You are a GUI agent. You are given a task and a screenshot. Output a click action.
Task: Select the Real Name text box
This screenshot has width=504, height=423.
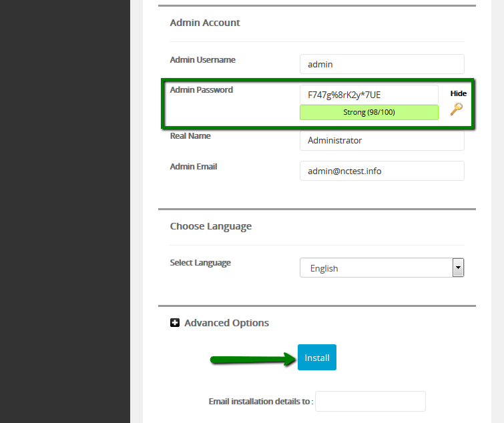point(382,140)
